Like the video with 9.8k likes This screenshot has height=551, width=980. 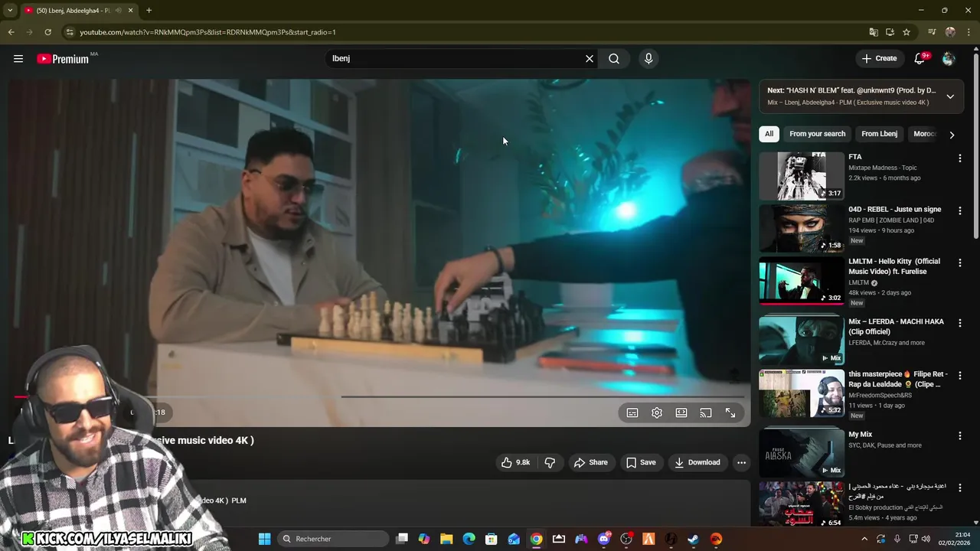pyautogui.click(x=515, y=462)
